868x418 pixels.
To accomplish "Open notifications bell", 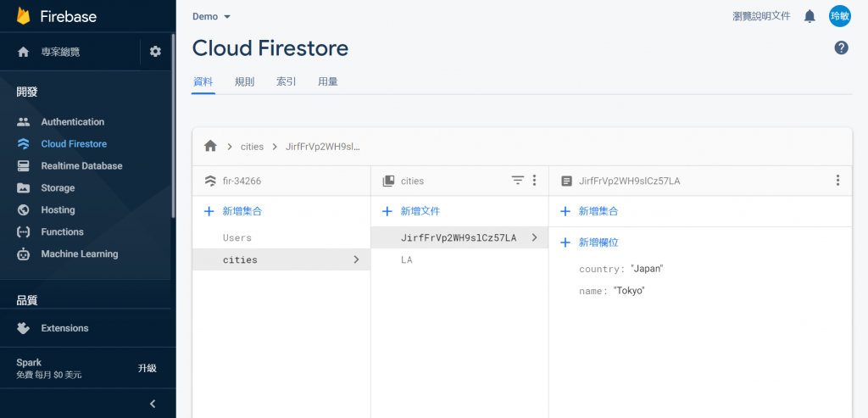I will 810,16.
